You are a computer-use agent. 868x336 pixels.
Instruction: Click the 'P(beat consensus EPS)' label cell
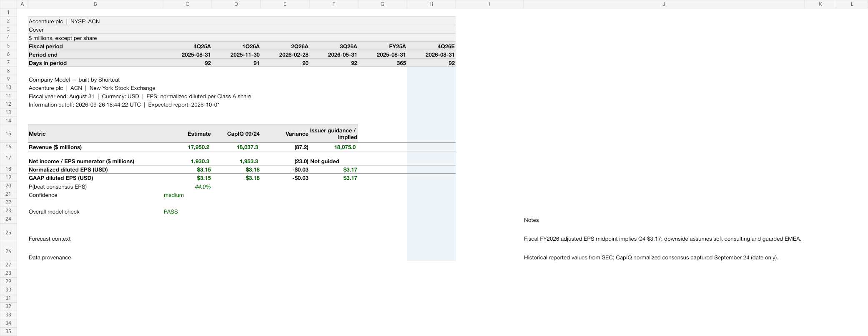[95, 187]
